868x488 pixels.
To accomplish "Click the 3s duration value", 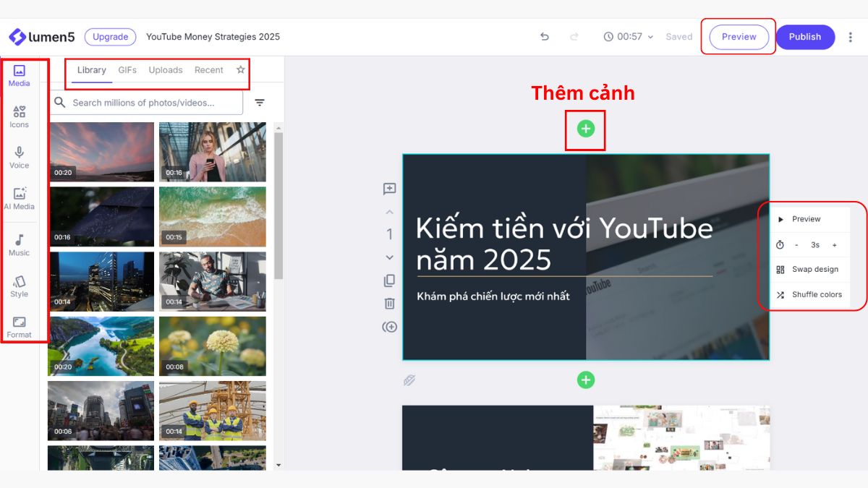I will [x=815, y=245].
